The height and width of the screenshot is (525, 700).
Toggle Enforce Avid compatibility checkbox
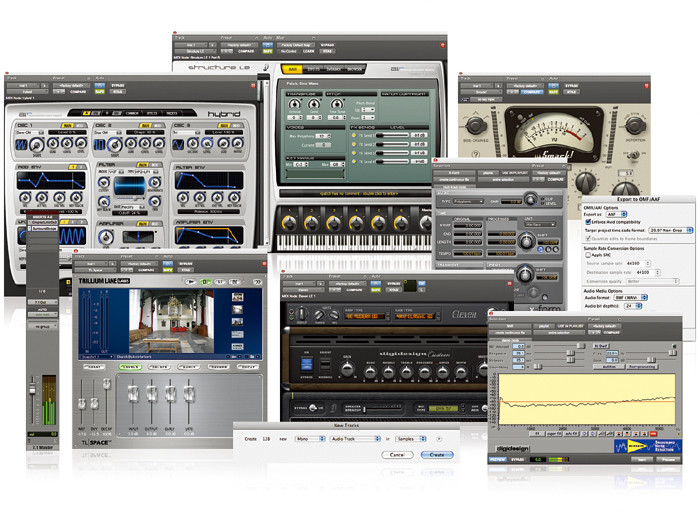[588, 222]
